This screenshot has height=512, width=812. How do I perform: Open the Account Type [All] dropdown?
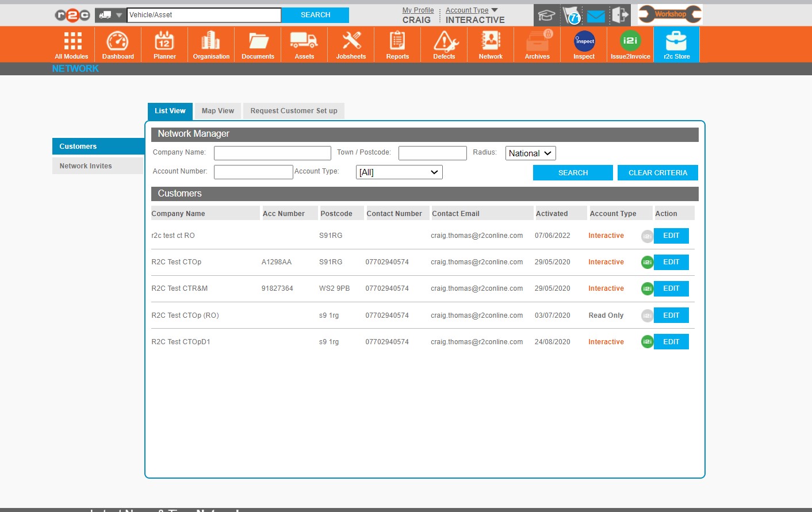(399, 172)
